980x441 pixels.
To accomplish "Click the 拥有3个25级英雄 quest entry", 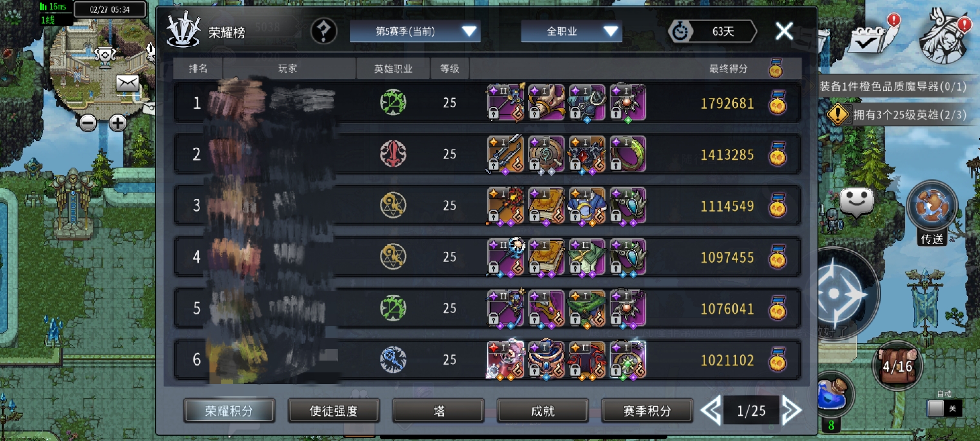I will click(x=896, y=115).
